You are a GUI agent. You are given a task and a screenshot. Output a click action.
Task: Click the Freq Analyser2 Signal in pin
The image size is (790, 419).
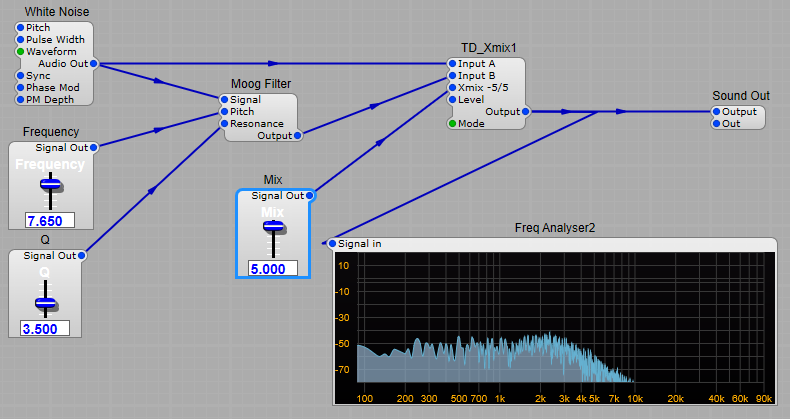click(332, 243)
